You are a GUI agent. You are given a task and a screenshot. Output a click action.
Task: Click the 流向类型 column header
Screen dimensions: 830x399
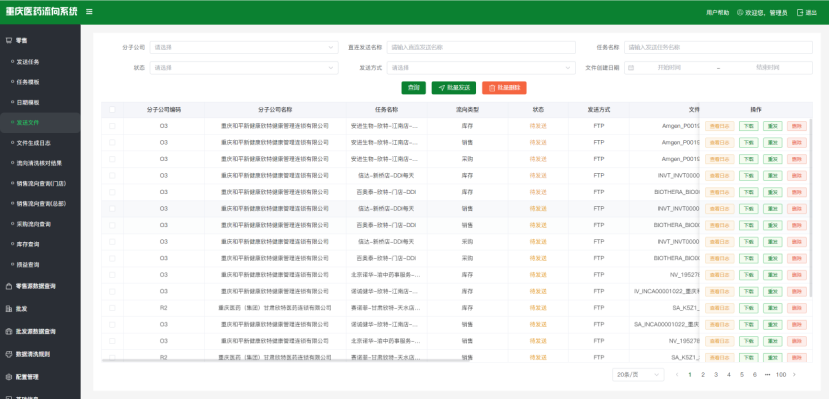coord(467,110)
